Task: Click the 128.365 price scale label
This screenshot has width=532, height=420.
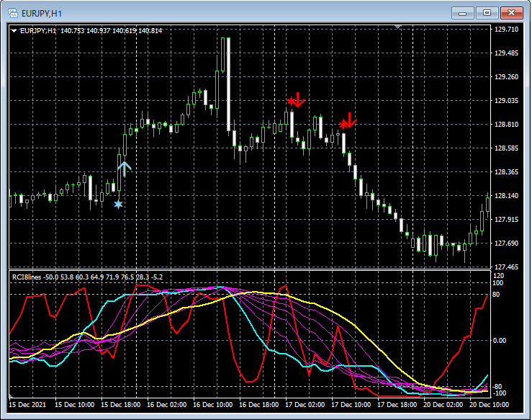Action: (x=507, y=171)
